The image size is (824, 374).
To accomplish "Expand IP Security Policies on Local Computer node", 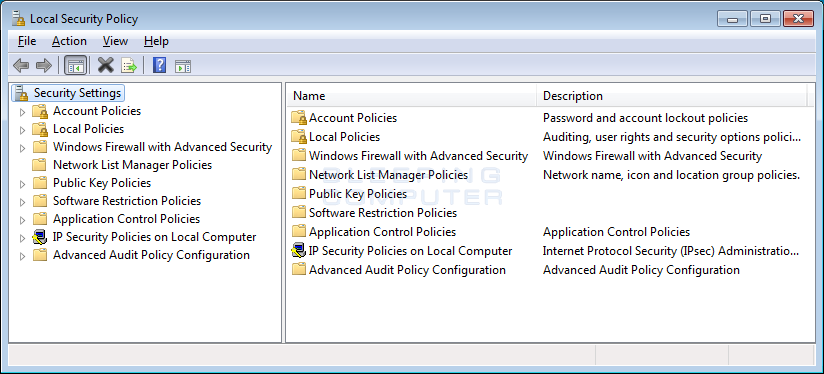I will coord(22,238).
